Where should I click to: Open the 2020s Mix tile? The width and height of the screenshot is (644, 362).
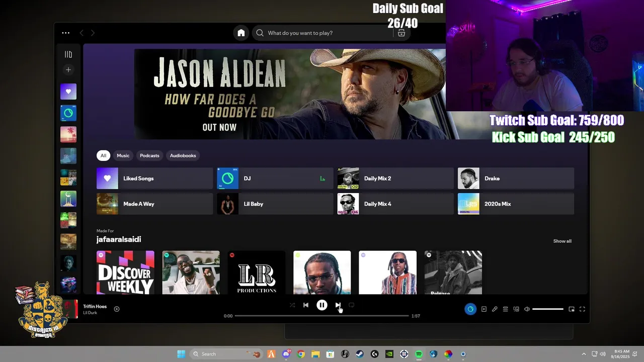[516, 204]
